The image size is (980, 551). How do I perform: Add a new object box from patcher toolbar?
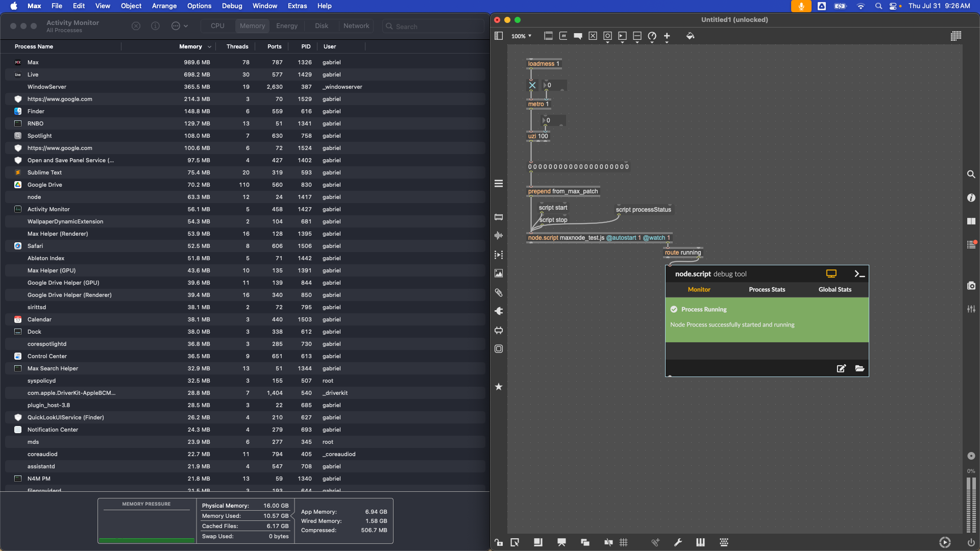click(548, 36)
